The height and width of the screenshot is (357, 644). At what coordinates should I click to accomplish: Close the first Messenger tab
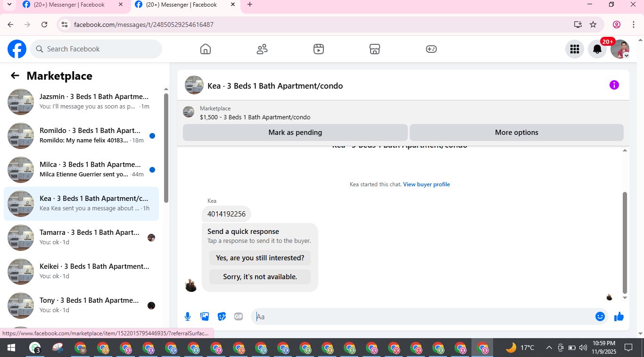(121, 5)
